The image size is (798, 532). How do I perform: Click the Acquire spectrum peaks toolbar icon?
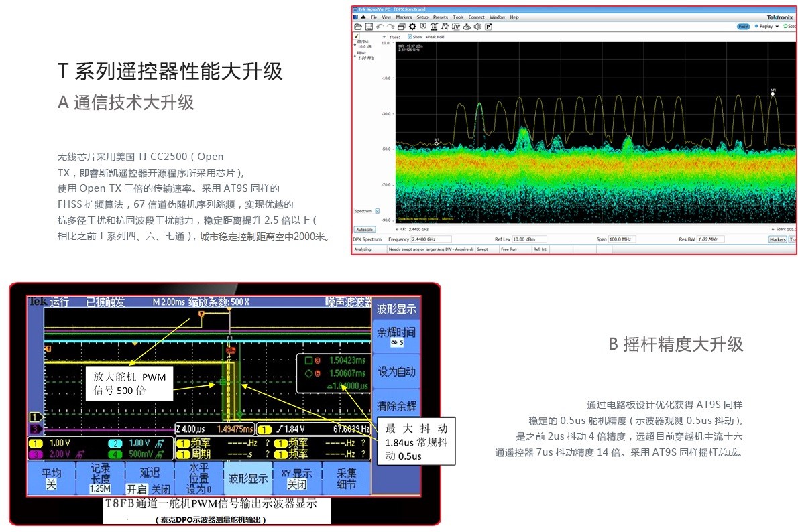[x=434, y=26]
